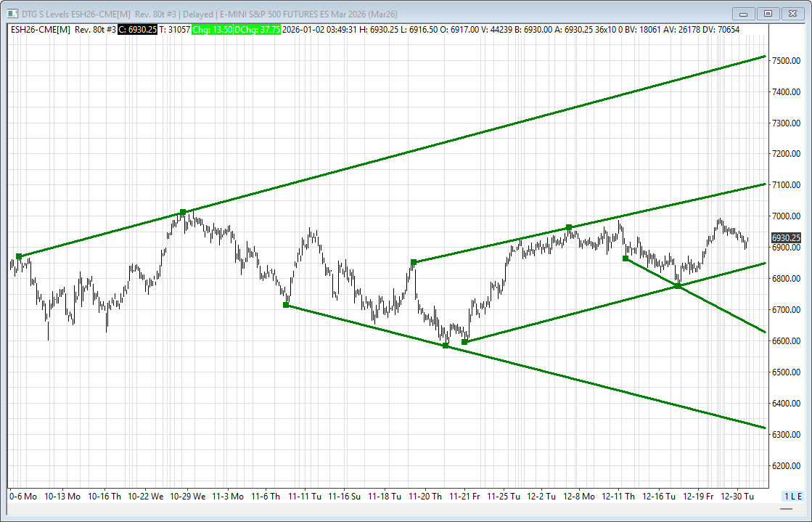Screen dimensions: 812x522
Task: Select trendline anchor at the 10-29 peak
Action: tap(183, 212)
